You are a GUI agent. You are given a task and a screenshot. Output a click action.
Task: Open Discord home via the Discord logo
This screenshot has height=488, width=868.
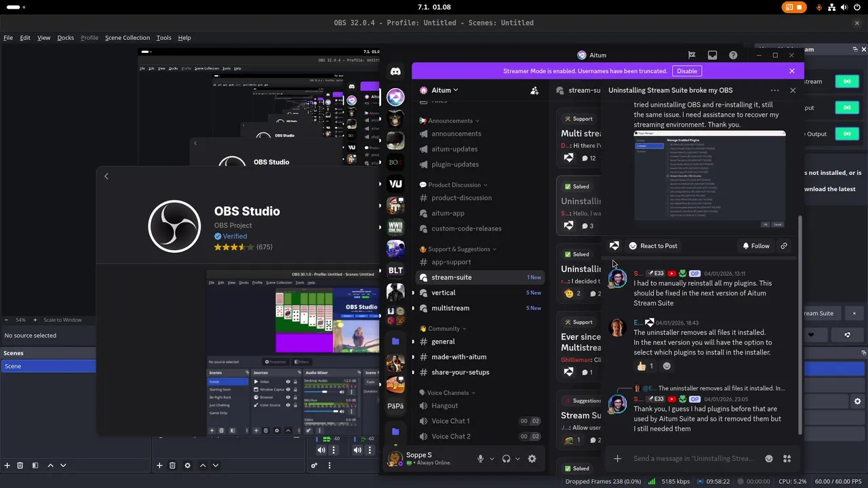tap(395, 71)
